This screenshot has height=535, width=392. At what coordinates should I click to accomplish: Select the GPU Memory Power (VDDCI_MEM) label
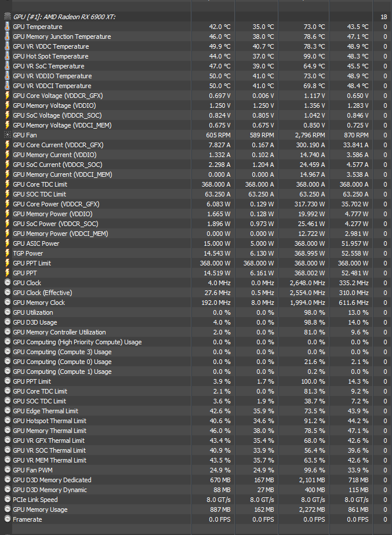point(60,234)
